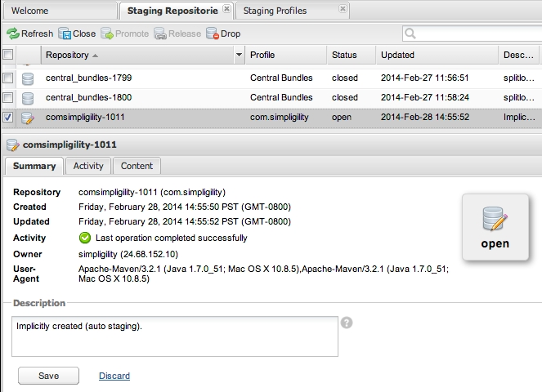
Task: Click the edit icon beside comsimpligility-1011 row
Action: point(28,118)
